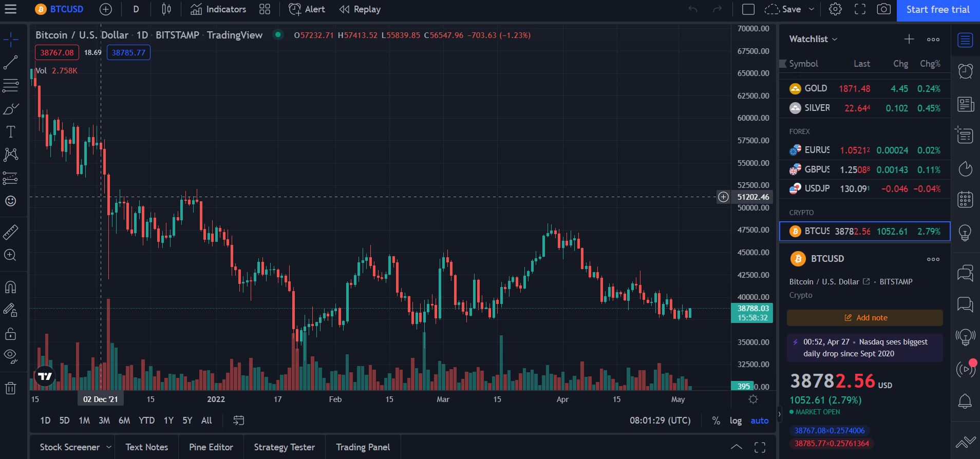This screenshot has height=459, width=980.
Task: Open watchlist more options menu
Action: [933, 40]
